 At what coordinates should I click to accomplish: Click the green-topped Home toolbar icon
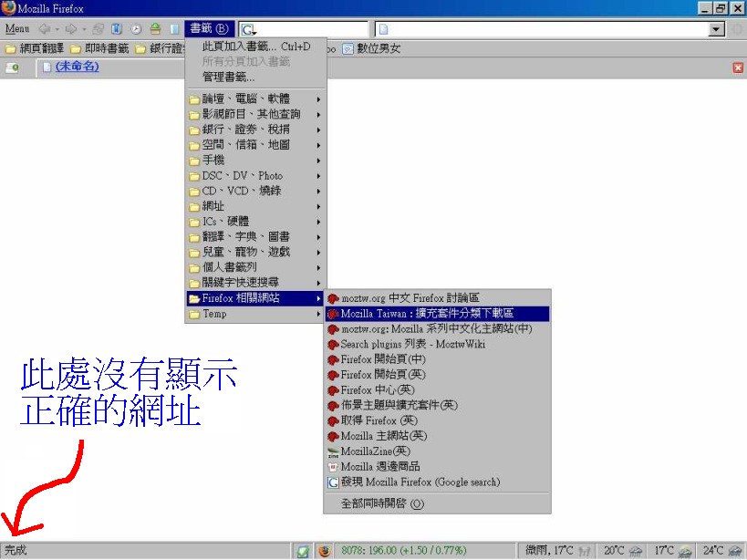pyautogui.click(x=155, y=29)
